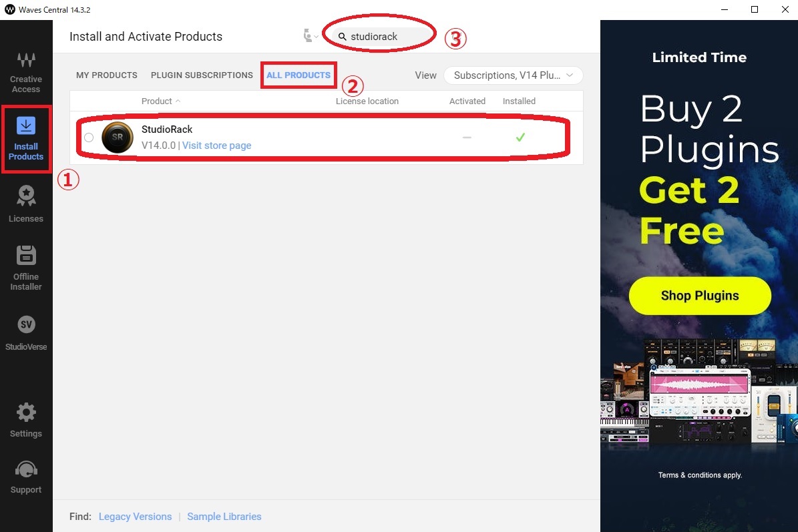This screenshot has height=532, width=798.
Task: Open Legacy Versions link
Action: (136, 517)
